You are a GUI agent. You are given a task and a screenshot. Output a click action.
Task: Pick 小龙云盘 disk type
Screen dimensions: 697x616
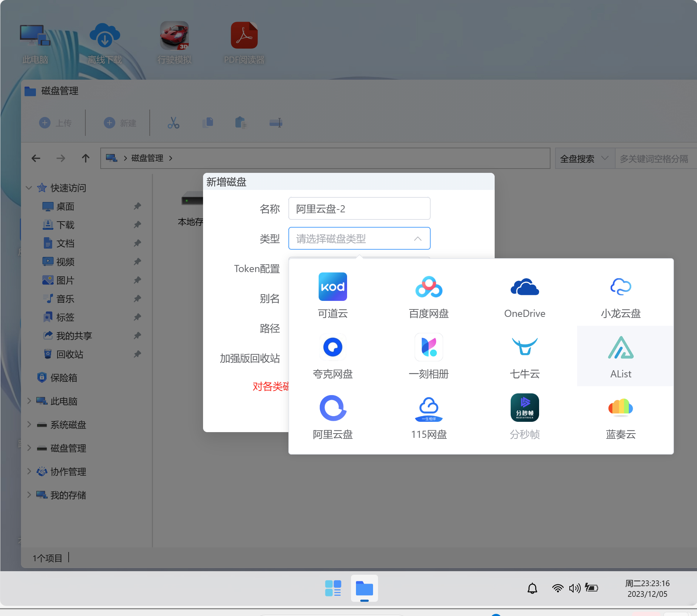[621, 296]
